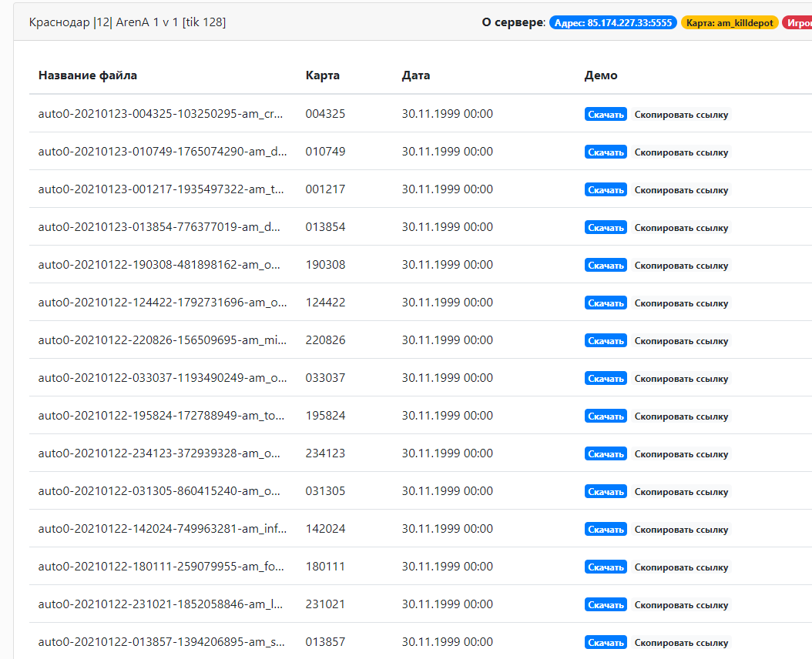The image size is (812, 659).
Task: Click Скачать in row 001217
Action: point(606,190)
